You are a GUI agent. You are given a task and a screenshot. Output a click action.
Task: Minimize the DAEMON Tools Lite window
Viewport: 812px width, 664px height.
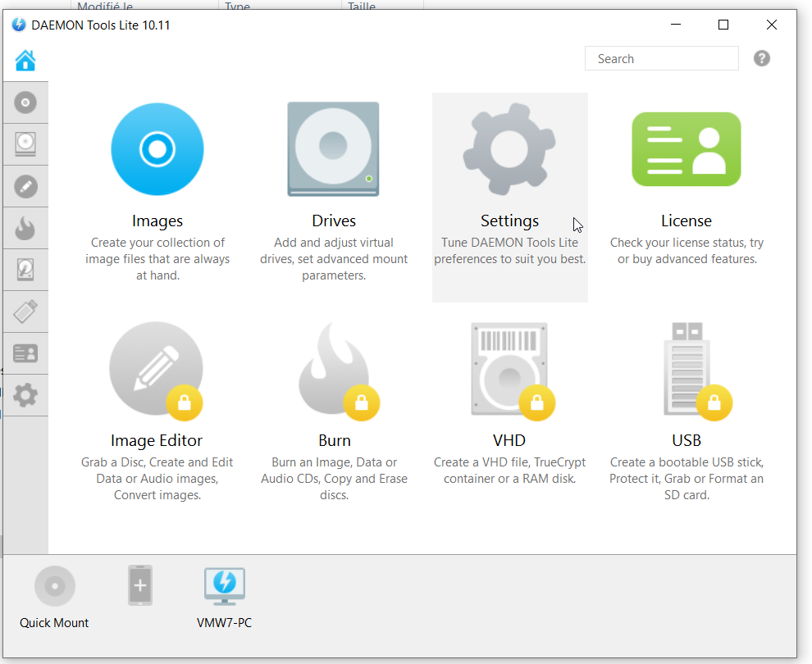(676, 25)
